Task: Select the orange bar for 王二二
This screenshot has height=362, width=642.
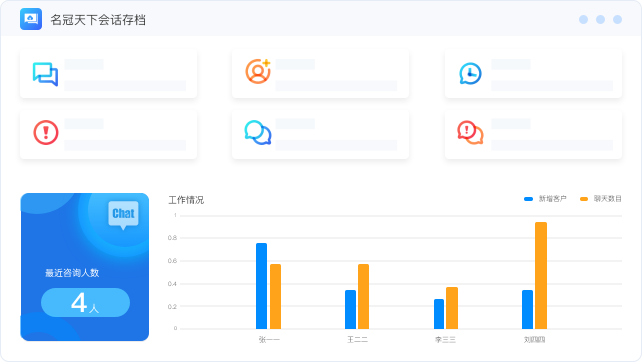Action: coord(363,296)
